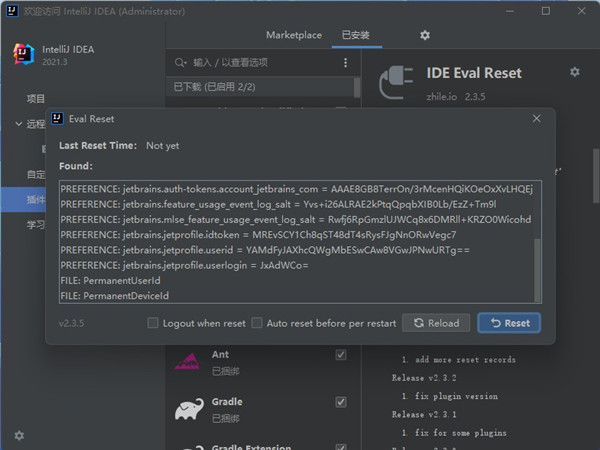
Task: Open settings gear at bottom left
Action: click(x=19, y=435)
